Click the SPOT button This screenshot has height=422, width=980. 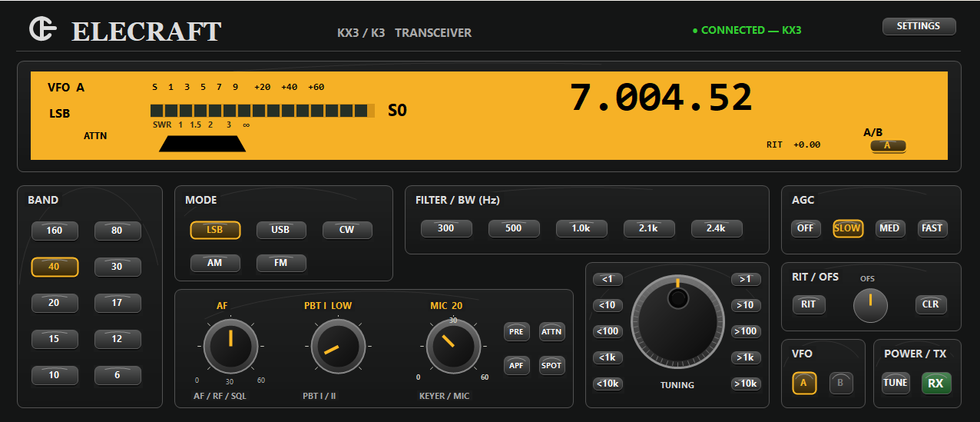551,366
